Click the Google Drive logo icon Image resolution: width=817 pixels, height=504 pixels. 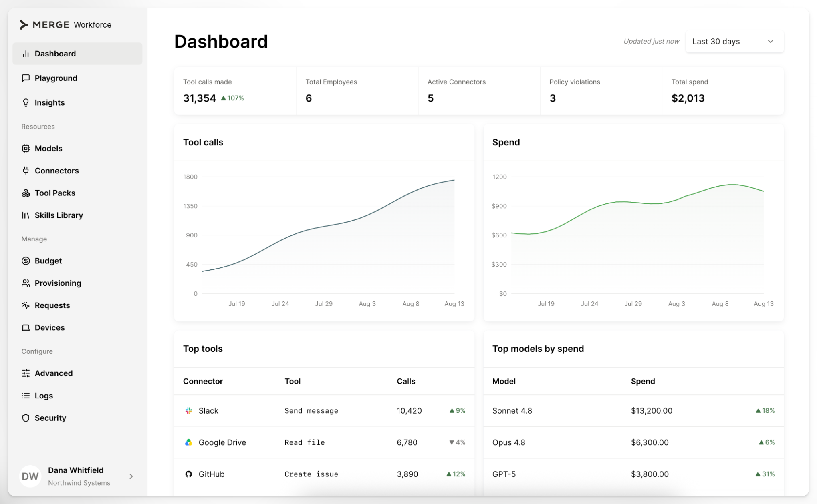(x=188, y=442)
